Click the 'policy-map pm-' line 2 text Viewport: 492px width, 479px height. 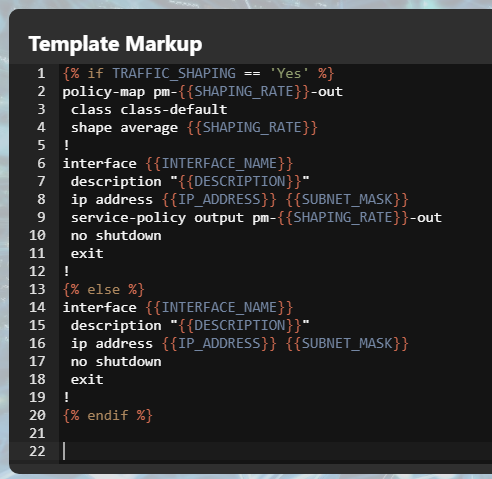(x=120, y=92)
